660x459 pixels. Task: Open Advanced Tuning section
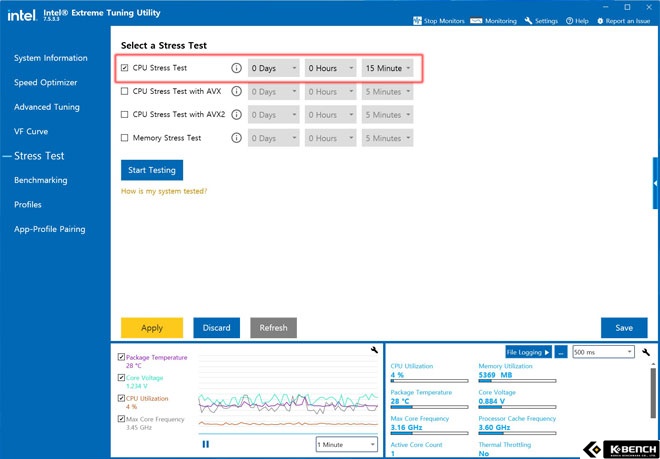click(47, 107)
